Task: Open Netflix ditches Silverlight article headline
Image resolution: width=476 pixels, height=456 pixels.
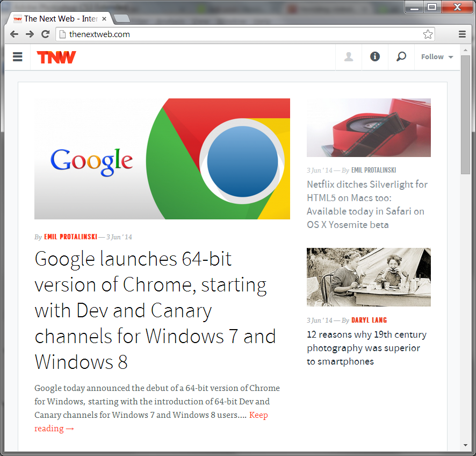Action: click(367, 204)
